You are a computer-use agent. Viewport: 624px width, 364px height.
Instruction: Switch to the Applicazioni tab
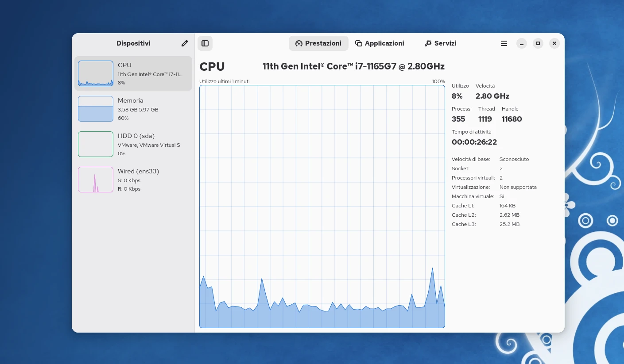coord(380,43)
